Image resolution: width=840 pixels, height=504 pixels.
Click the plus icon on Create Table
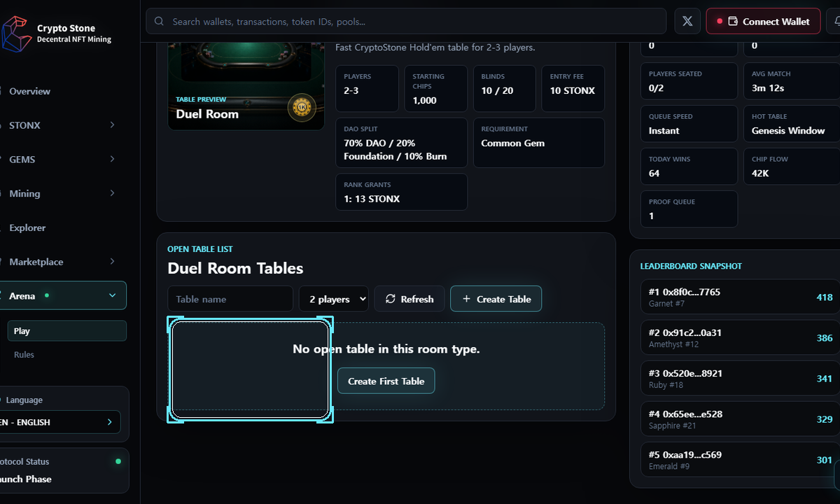pyautogui.click(x=466, y=299)
